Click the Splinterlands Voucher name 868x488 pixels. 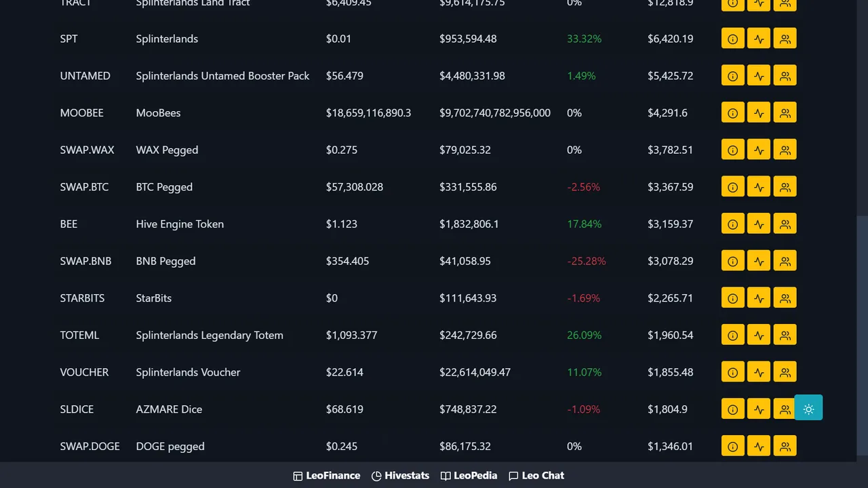click(x=188, y=372)
